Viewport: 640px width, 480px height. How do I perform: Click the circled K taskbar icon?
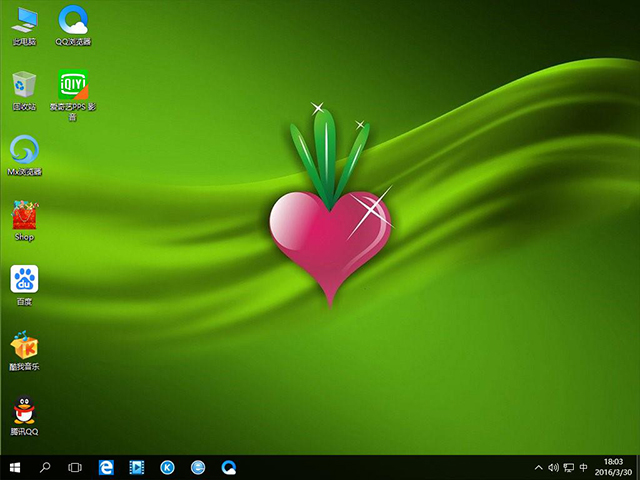168,467
